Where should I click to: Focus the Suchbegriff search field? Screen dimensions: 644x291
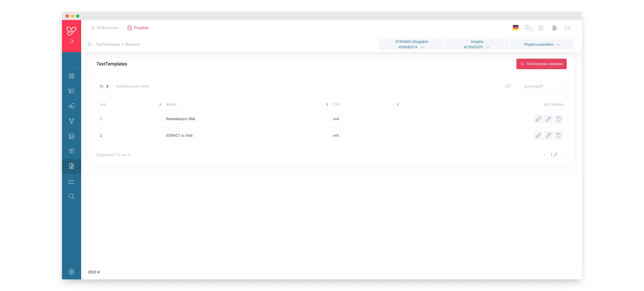[543, 86]
